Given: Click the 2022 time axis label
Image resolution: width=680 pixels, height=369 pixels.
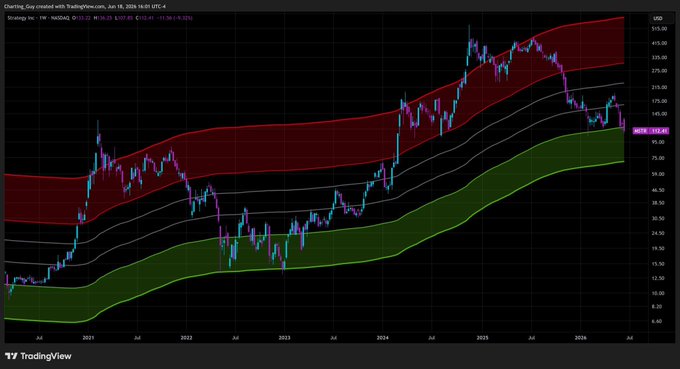Looking at the screenshot, I should 186,337.
